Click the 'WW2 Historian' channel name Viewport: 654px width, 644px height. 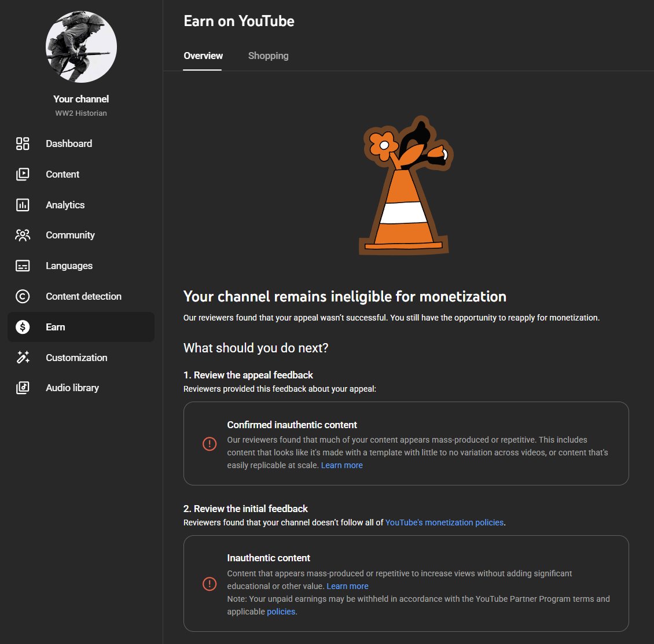(x=81, y=113)
